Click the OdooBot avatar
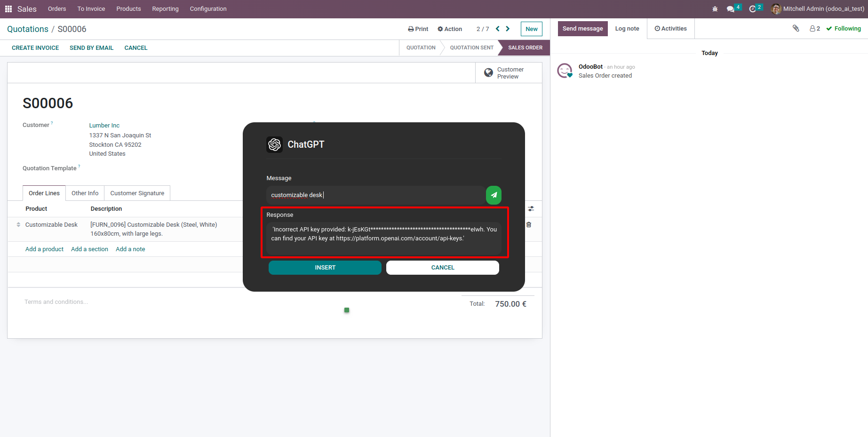 565,71
